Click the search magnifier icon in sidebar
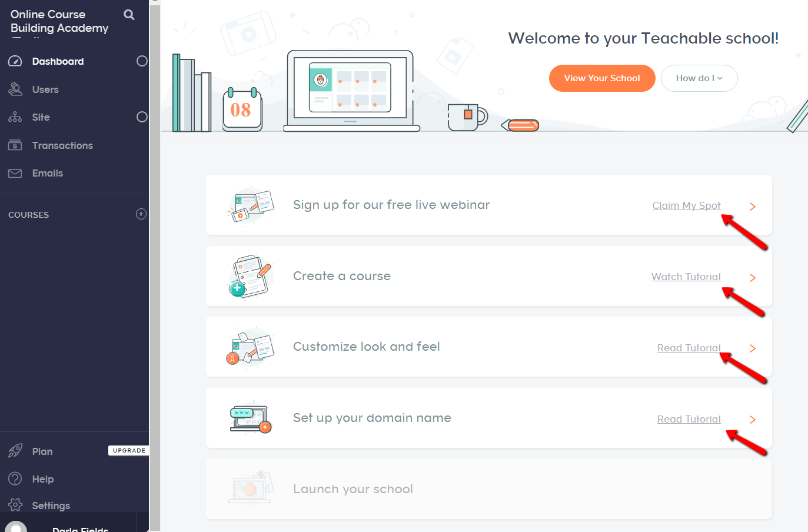Image resolution: width=808 pixels, height=532 pixels. tap(129, 15)
